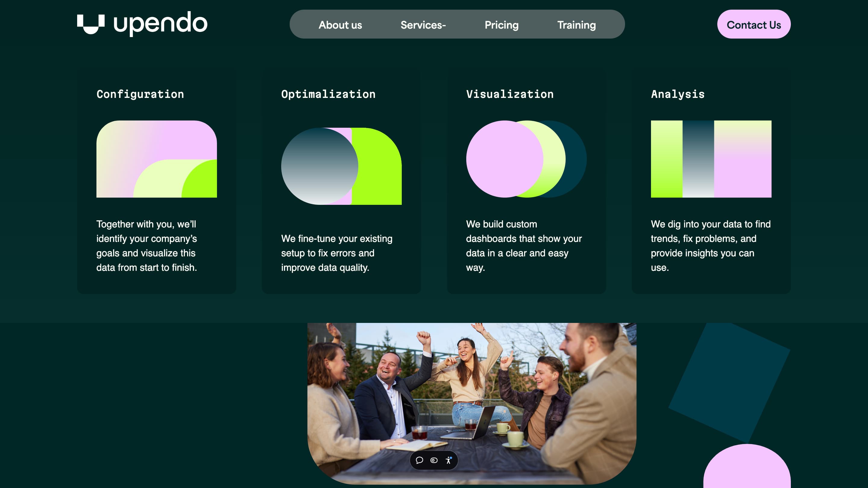This screenshot has width=868, height=488.
Task: Select the Optimalization heading
Action: 328,94
